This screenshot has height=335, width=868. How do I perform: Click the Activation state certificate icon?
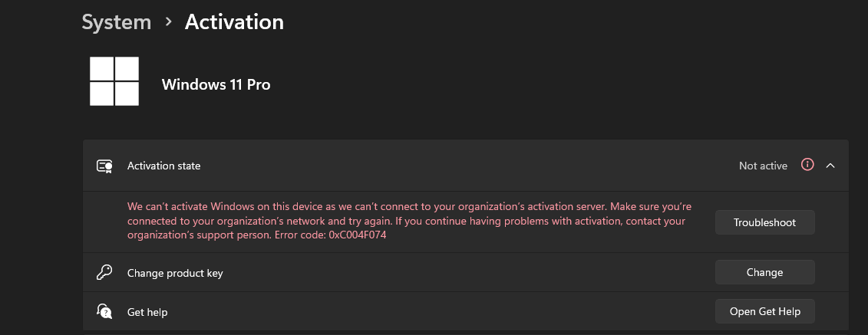click(x=105, y=166)
